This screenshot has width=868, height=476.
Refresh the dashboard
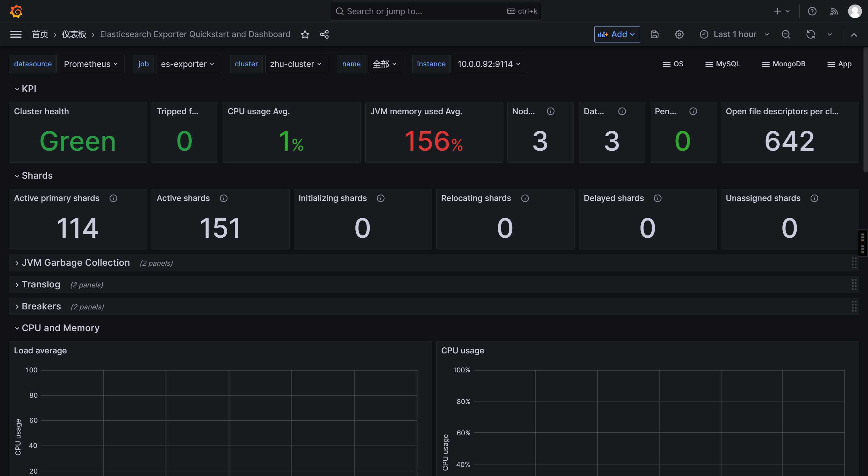[810, 34]
